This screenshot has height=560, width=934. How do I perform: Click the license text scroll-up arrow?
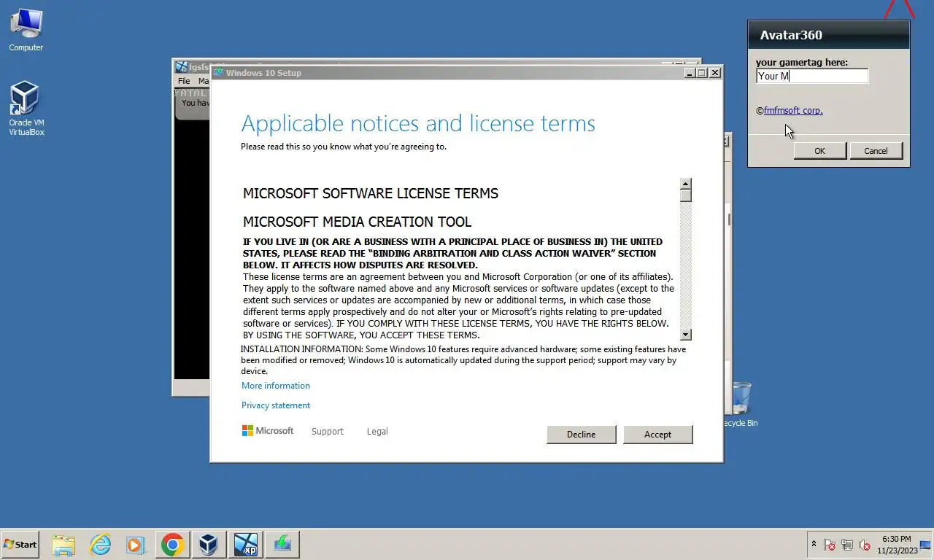pyautogui.click(x=685, y=184)
